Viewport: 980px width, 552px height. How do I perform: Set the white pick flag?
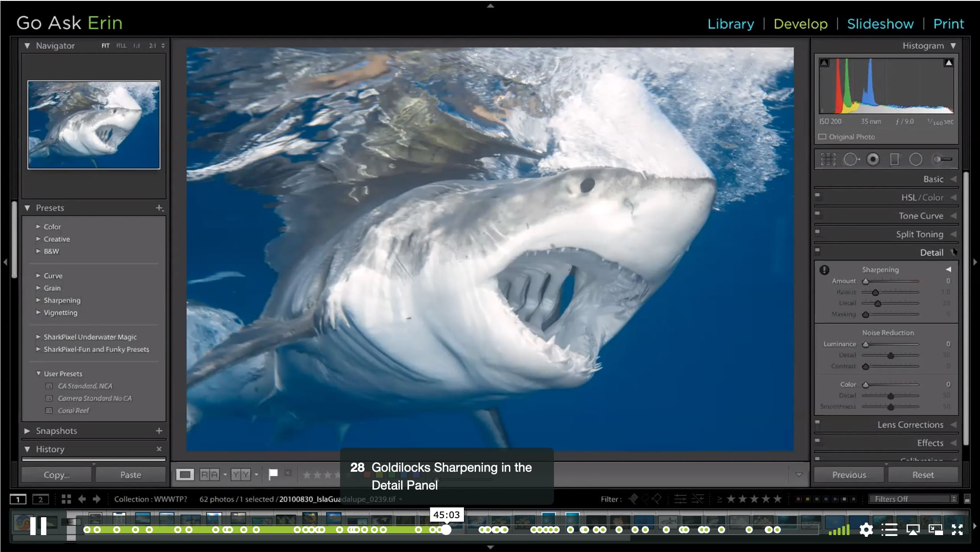[x=273, y=474]
